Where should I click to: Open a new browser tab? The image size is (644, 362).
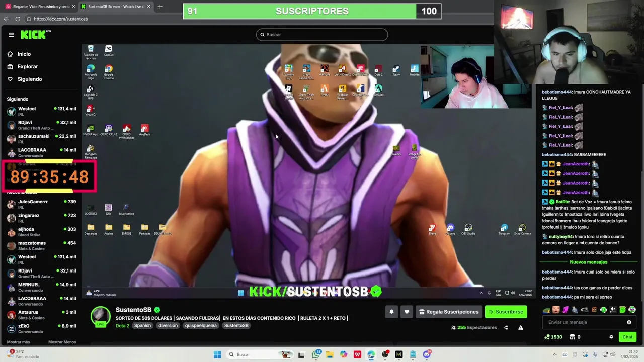(160, 7)
